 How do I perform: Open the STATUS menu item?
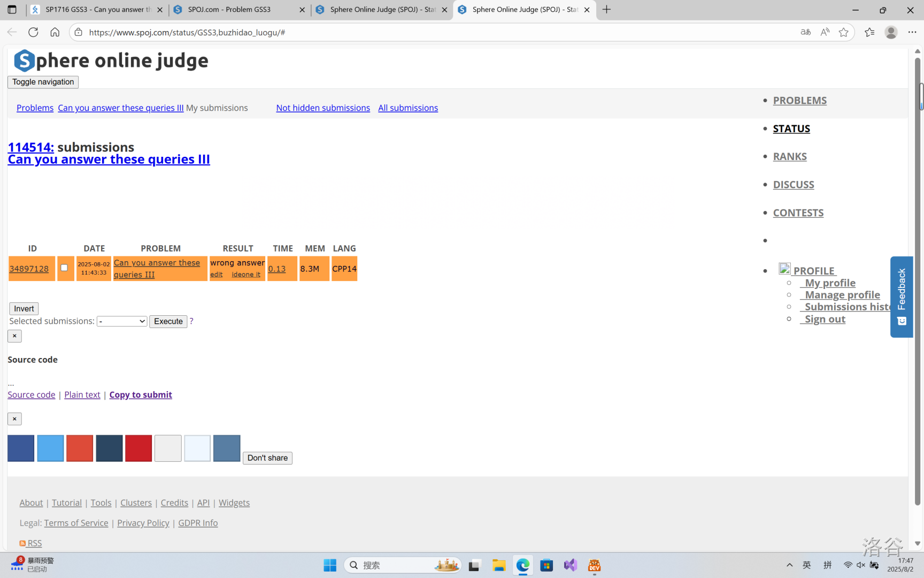[x=791, y=129]
